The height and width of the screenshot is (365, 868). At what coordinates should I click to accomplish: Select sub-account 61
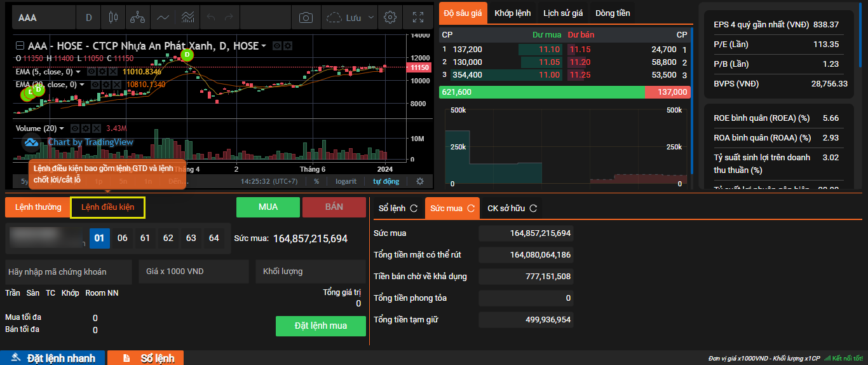(146, 238)
